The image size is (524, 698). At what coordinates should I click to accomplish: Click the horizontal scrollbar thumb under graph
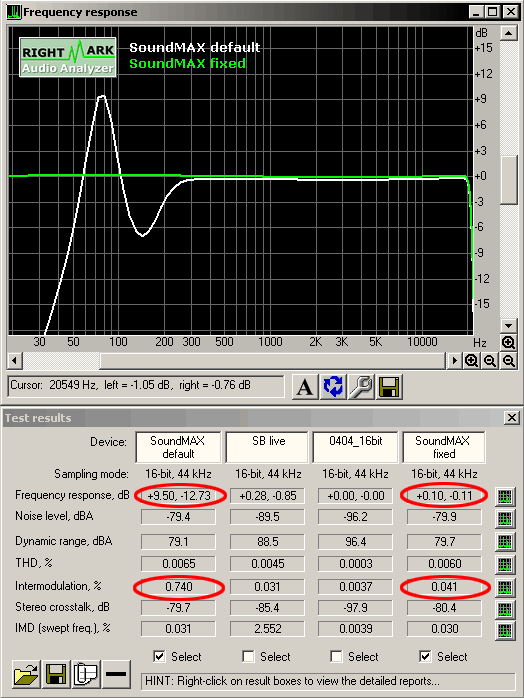click(272, 361)
